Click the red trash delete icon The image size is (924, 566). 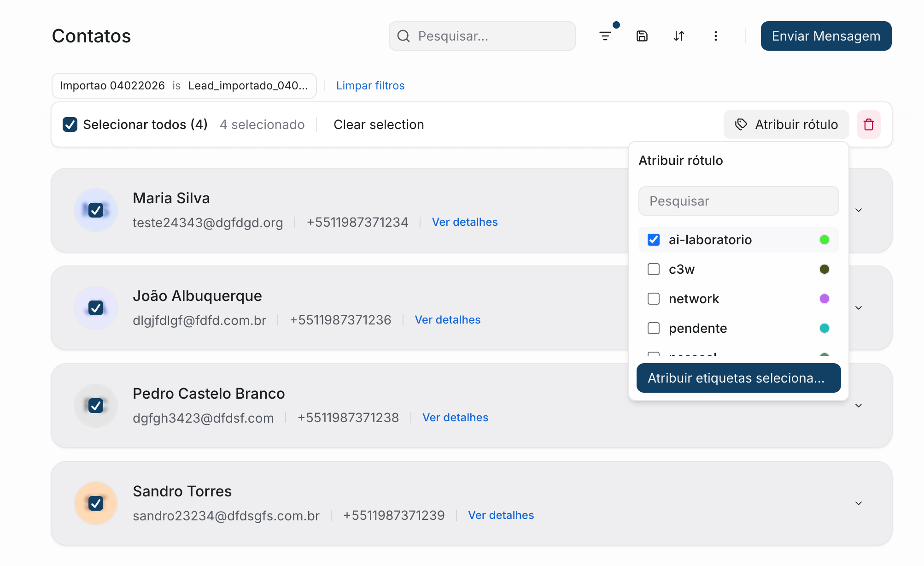tap(869, 124)
